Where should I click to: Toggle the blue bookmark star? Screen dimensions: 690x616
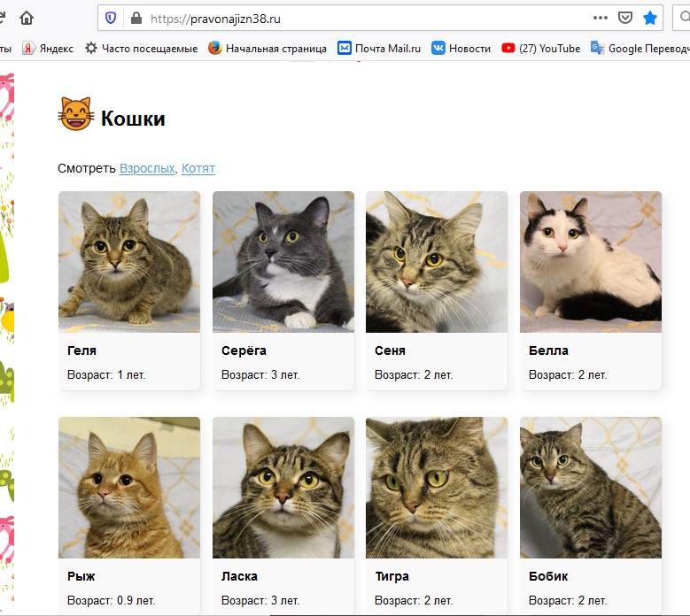pyautogui.click(x=650, y=18)
